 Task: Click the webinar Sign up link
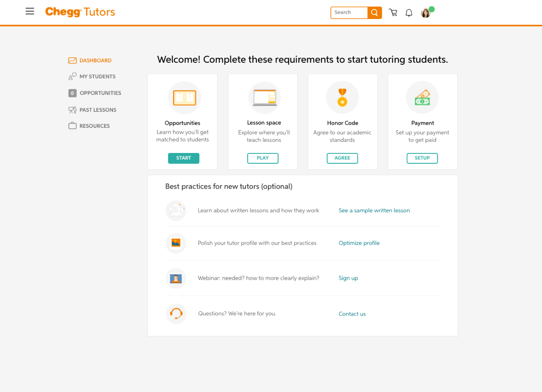tap(348, 278)
